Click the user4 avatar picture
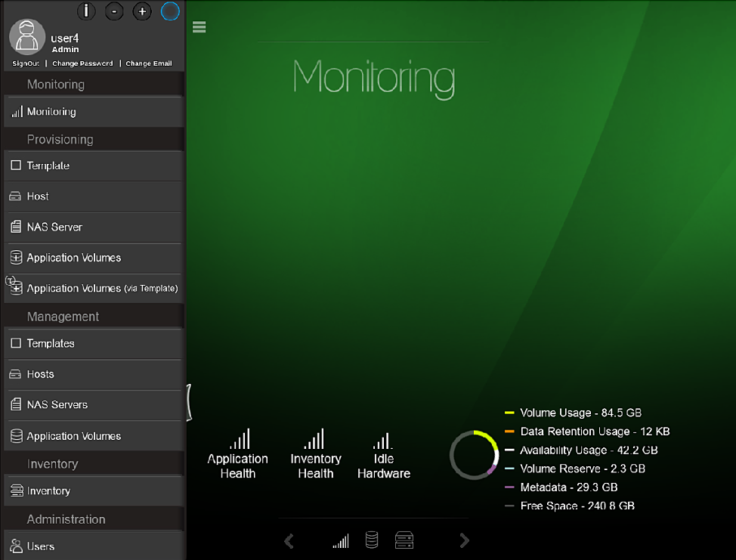This screenshot has height=560, width=736. click(27, 38)
